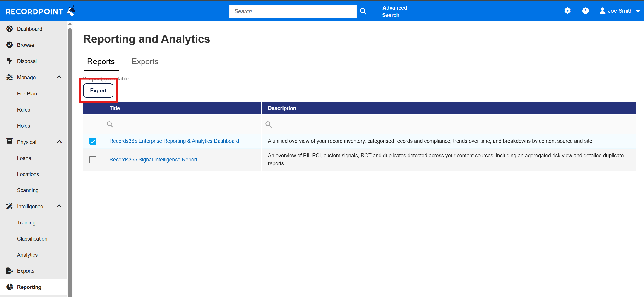The height and width of the screenshot is (297, 644).
Task: Switch to the Exports tab
Action: point(145,61)
